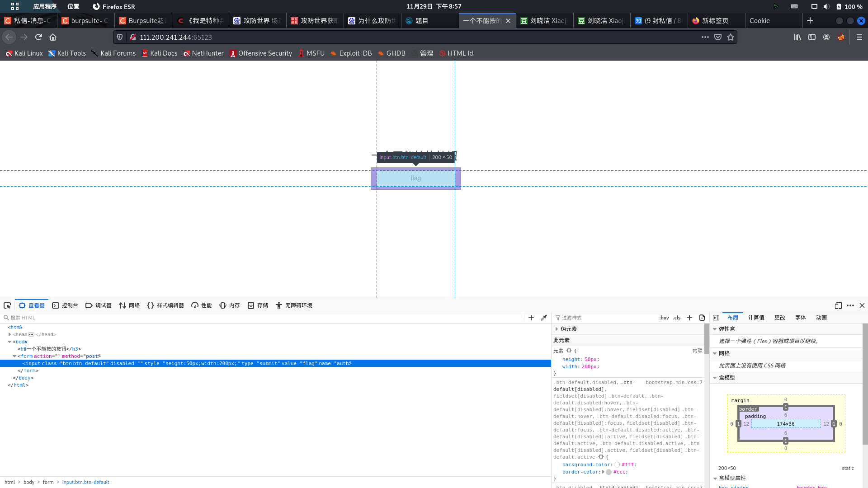Open the 计算值 computed tab

tap(756, 318)
